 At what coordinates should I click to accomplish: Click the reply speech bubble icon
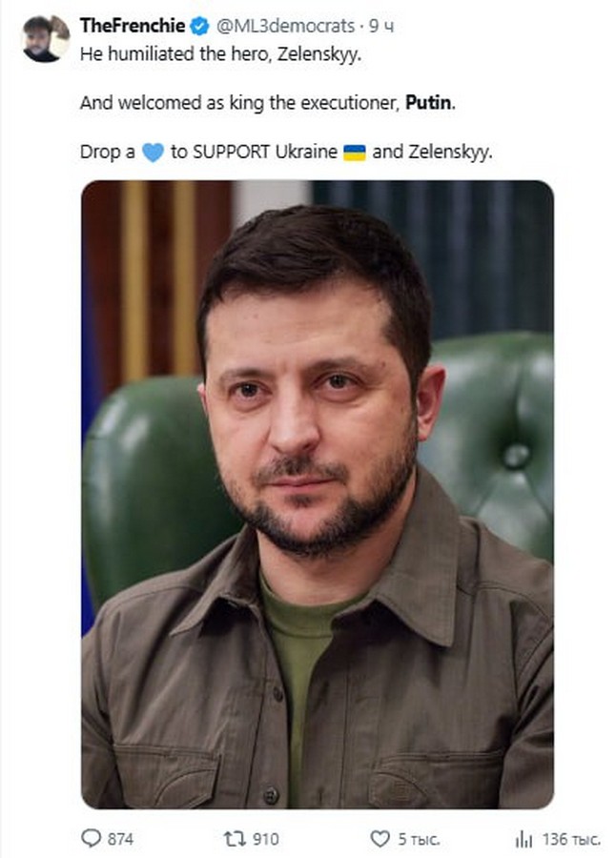(x=91, y=838)
